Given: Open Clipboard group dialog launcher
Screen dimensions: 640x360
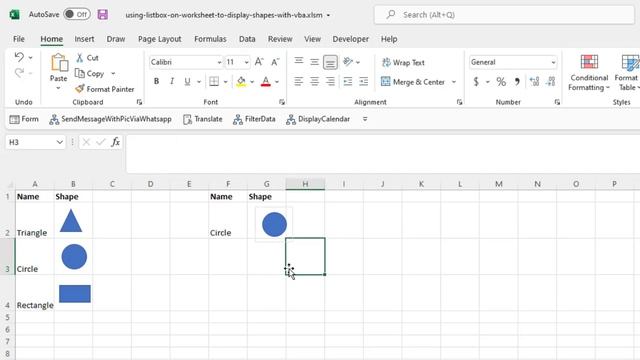Looking at the screenshot, I should pos(139,102).
